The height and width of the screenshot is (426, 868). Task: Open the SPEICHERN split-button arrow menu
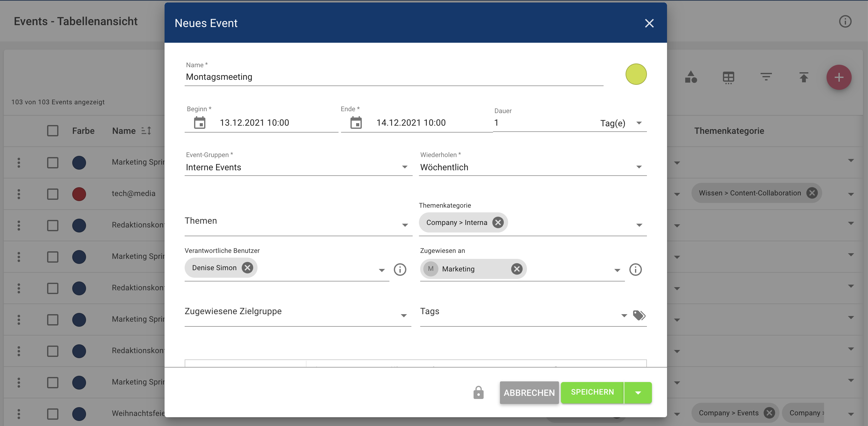tap(638, 393)
